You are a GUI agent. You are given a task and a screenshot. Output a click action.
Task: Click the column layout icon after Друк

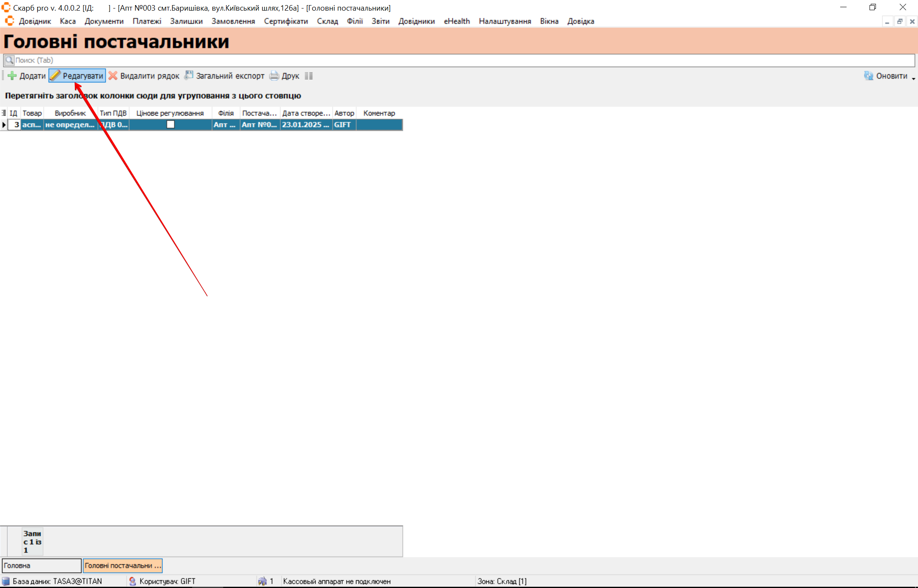pyautogui.click(x=309, y=76)
